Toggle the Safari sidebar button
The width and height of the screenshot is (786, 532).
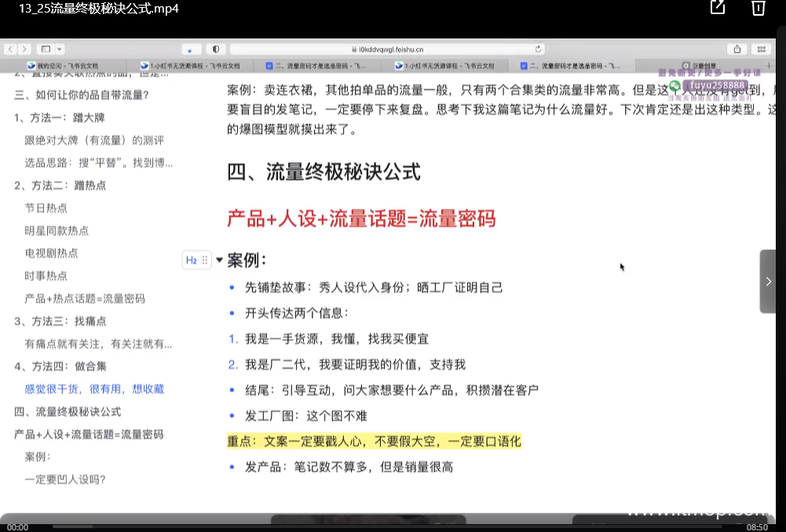tap(46, 49)
